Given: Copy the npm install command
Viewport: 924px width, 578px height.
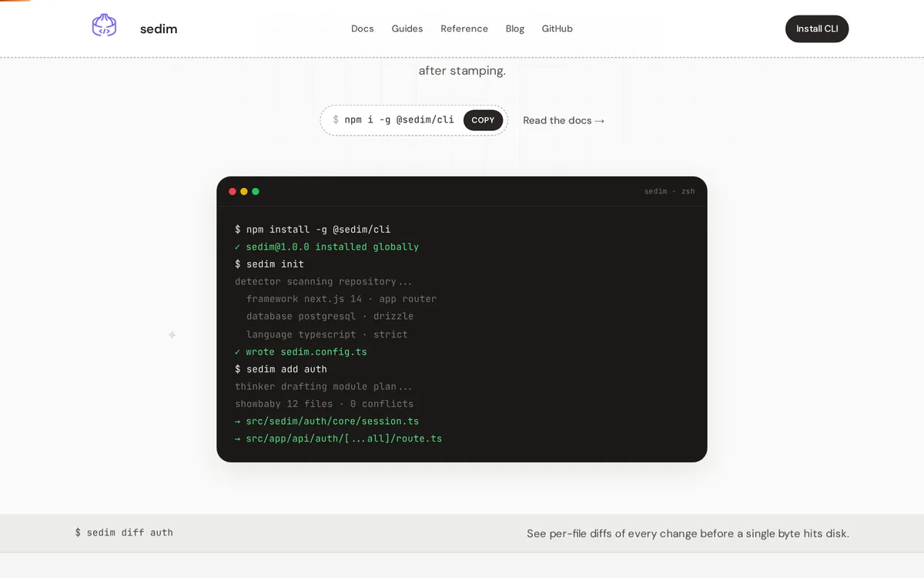Looking at the screenshot, I should tap(483, 120).
